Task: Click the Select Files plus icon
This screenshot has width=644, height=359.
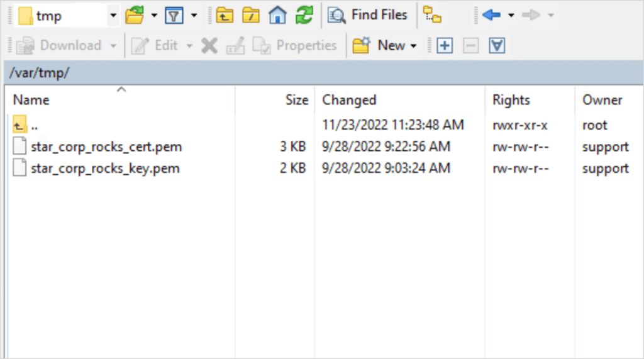Action: tap(445, 45)
